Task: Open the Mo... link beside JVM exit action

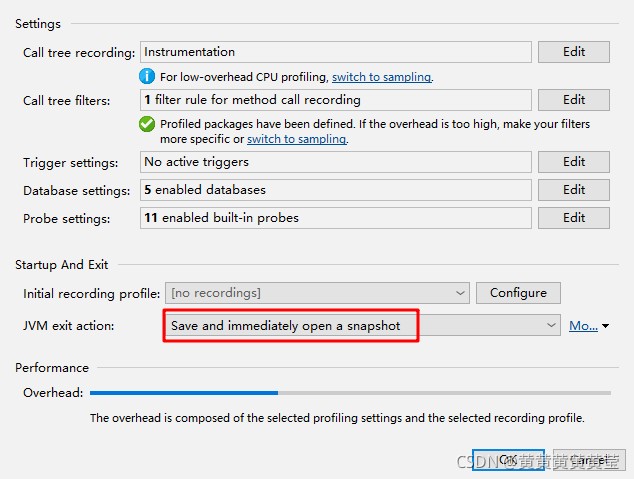Action: coord(583,325)
